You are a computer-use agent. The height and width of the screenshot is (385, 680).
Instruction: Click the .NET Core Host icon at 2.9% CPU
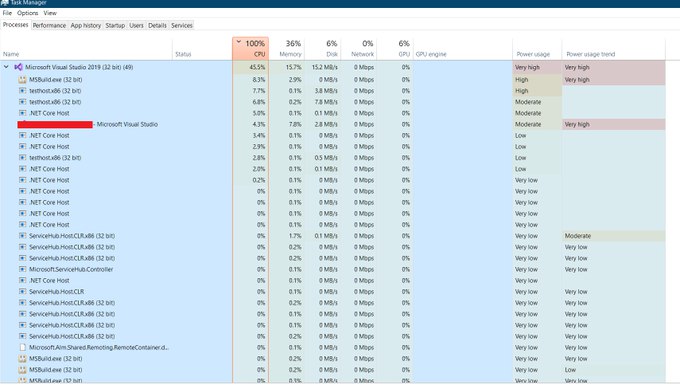point(23,147)
